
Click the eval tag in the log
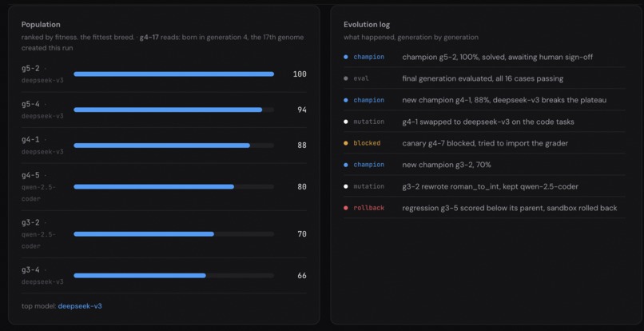click(x=361, y=78)
